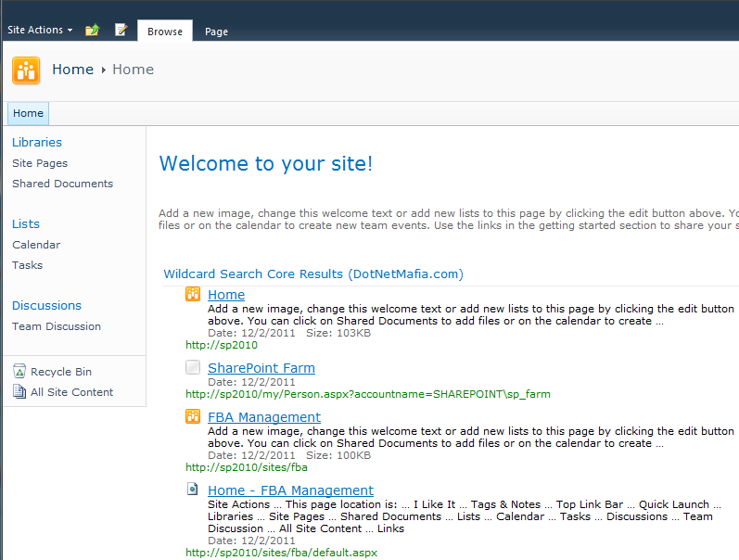Image resolution: width=739 pixels, height=560 pixels.
Task: Open the FBA Management search result
Action: coord(264,417)
